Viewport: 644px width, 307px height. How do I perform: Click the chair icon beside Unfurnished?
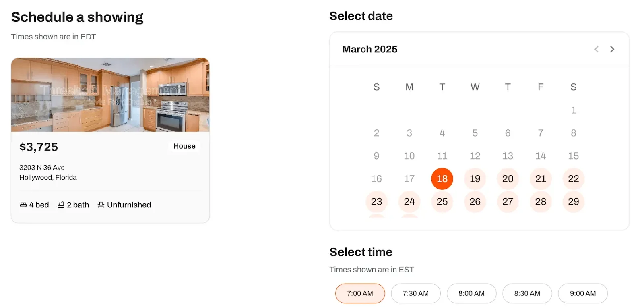(101, 205)
